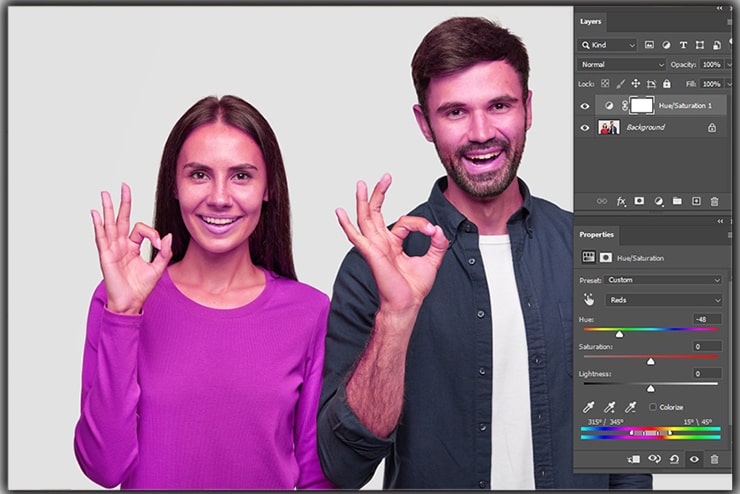Click the link layers icon

click(602, 201)
